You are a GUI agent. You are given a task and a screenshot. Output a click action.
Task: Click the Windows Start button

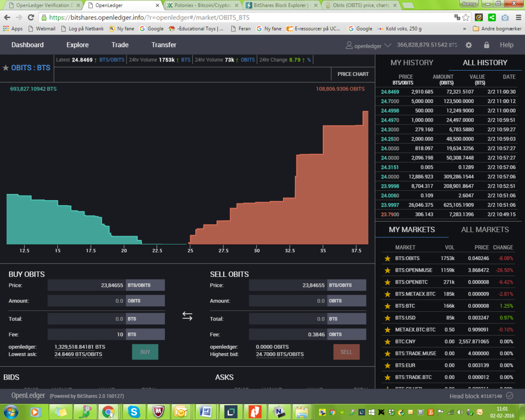tap(11, 412)
